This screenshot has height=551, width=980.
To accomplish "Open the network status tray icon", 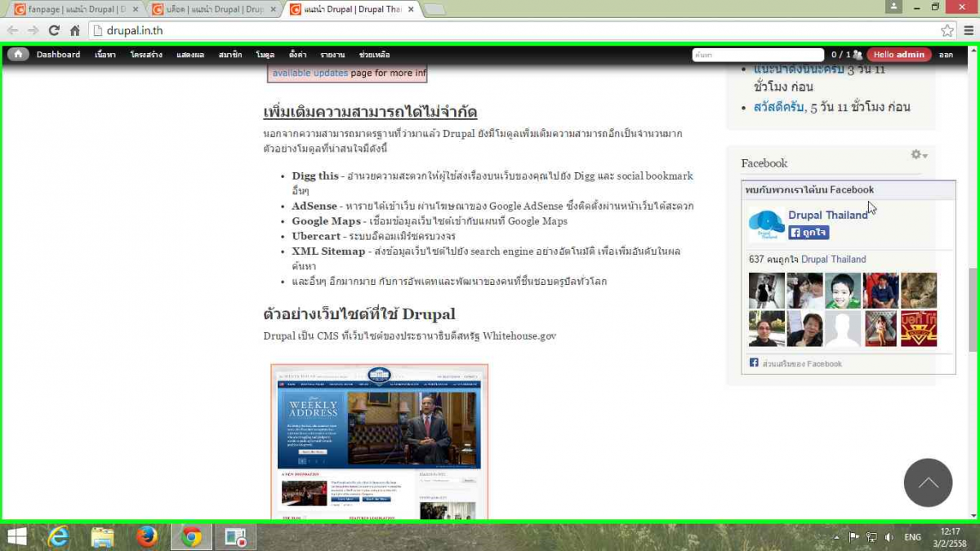I will (871, 537).
